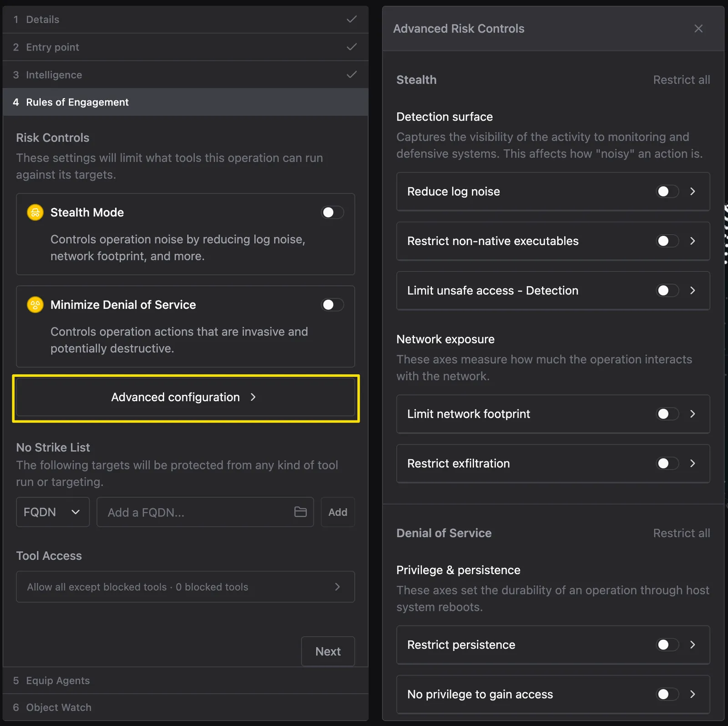Open step 2 Entry point

click(x=186, y=47)
